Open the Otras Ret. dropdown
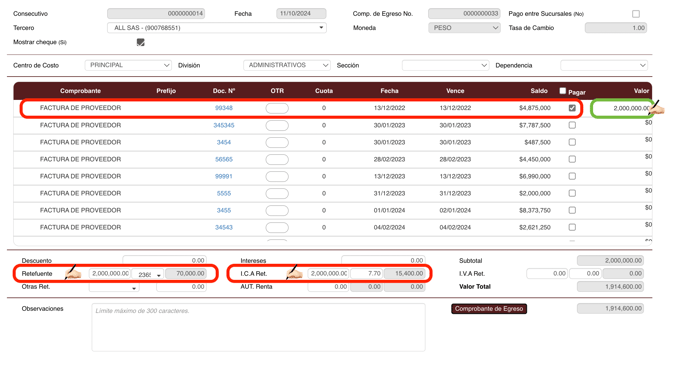Image resolution: width=688 pixels, height=375 pixels. click(x=114, y=287)
